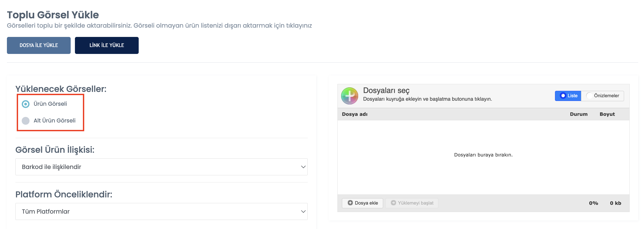This screenshot has height=229, width=644.
Task: Click the Platform Önceliklendir heading
Action: click(64, 194)
